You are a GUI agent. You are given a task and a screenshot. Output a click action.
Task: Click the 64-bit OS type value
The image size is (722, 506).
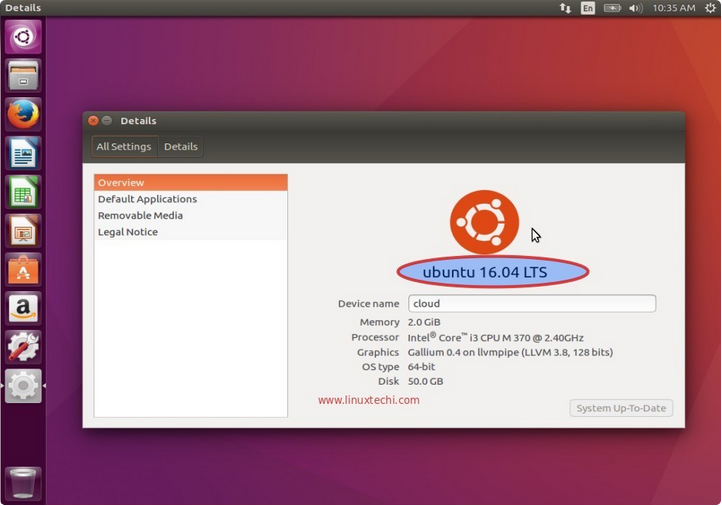coord(421,367)
